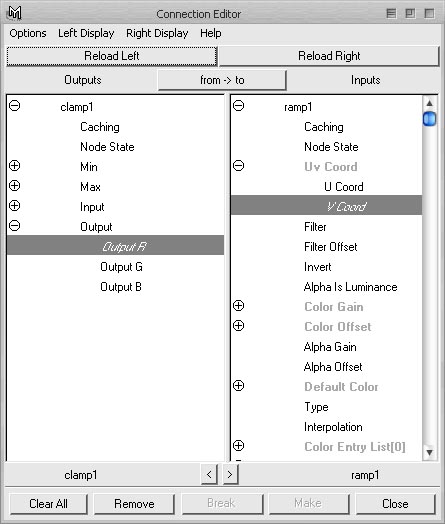Image resolution: width=445 pixels, height=524 pixels.
Task: Toggle the from -> to direction button
Action: pos(222,80)
